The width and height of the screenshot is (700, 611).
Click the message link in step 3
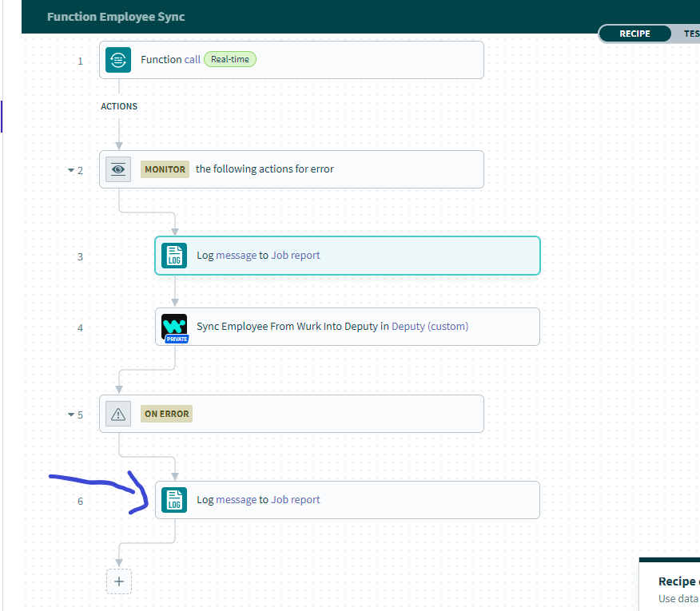coord(236,256)
